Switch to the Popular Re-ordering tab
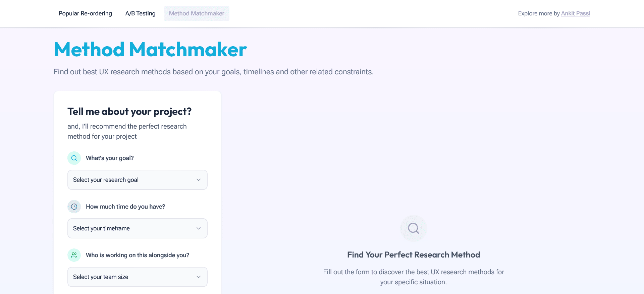The image size is (644, 294). point(85,13)
